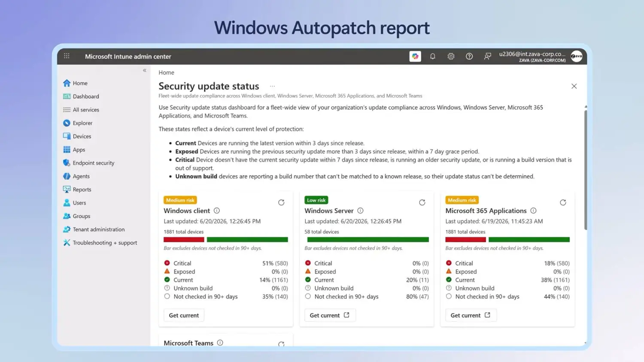
Task: Click the Low risk badge on Windows Server
Action: 316,200
